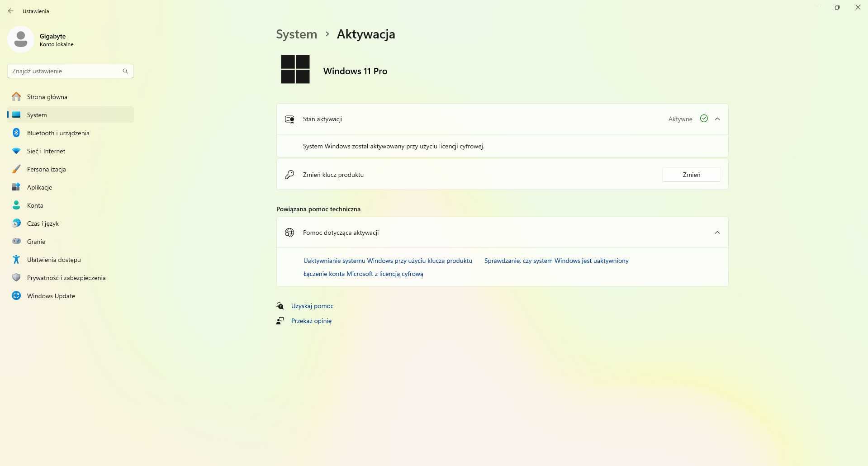Click the globe icon beside Pomoc dotycząca aktywacji
The height and width of the screenshot is (466, 868).
point(289,233)
